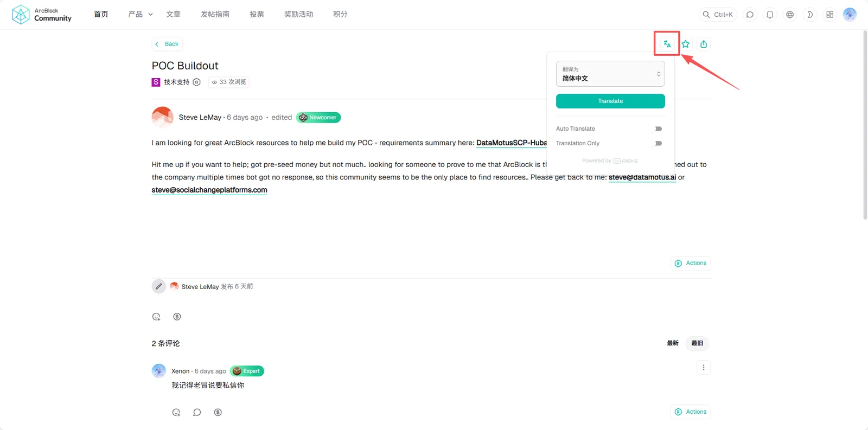868x430 pixels.
Task: Click the pencil edit-history icon
Action: tap(158, 286)
